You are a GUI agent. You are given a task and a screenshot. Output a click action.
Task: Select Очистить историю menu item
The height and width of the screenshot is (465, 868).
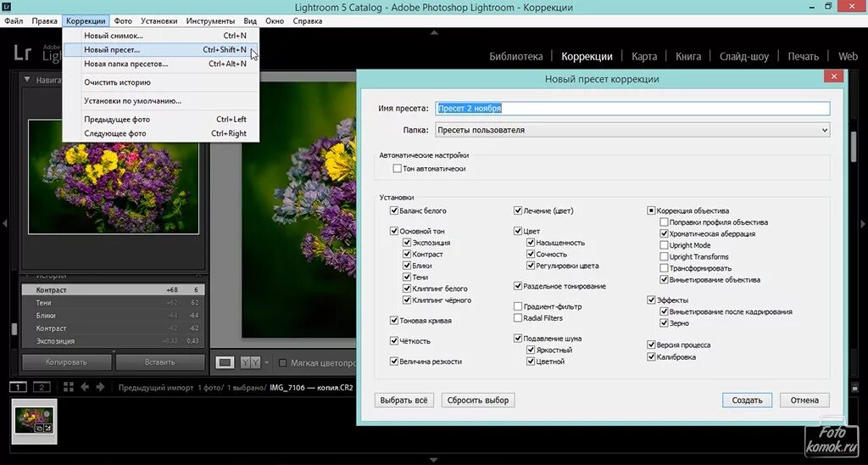click(x=161, y=82)
